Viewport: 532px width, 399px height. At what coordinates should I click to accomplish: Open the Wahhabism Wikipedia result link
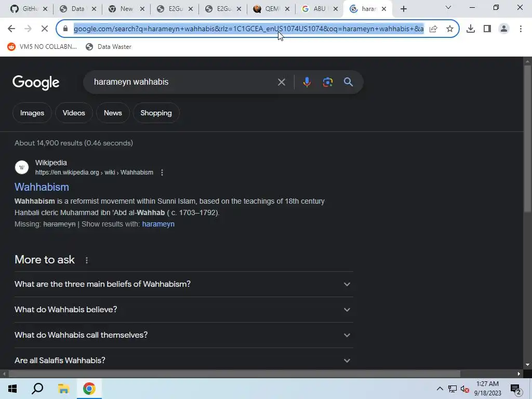pos(42,187)
